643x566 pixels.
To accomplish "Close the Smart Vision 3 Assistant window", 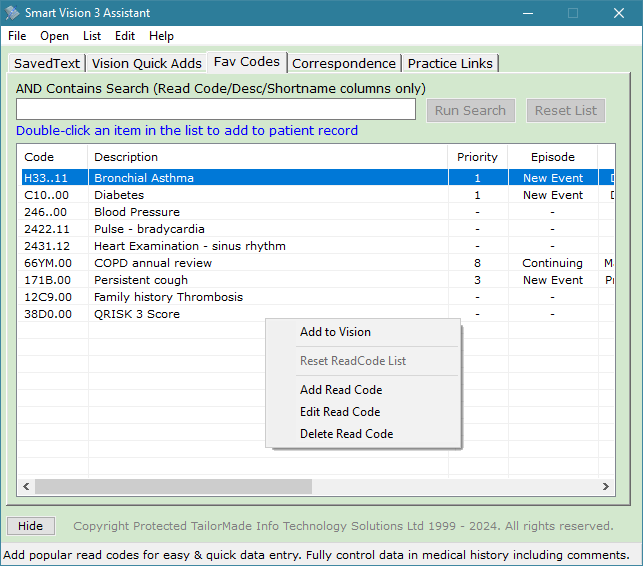I will [619, 13].
